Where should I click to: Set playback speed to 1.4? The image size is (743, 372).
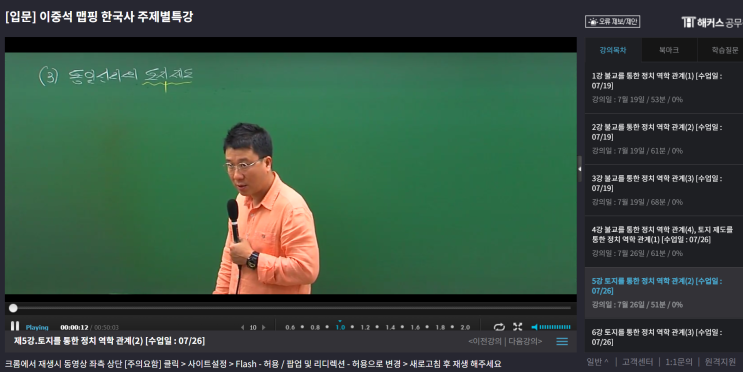pos(390,327)
